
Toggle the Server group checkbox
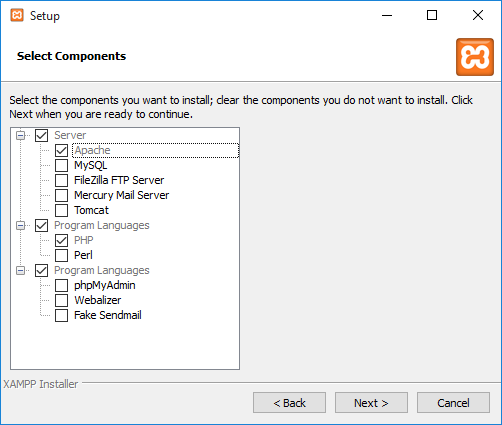pyautogui.click(x=41, y=135)
